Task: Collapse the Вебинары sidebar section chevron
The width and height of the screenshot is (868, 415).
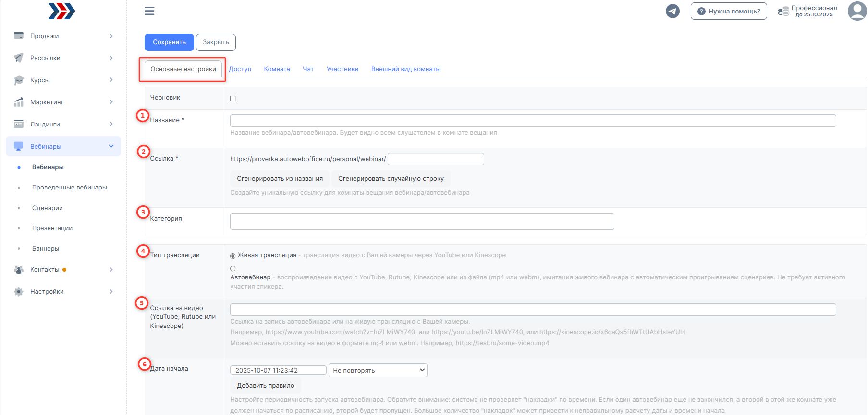Action: pyautogui.click(x=111, y=146)
